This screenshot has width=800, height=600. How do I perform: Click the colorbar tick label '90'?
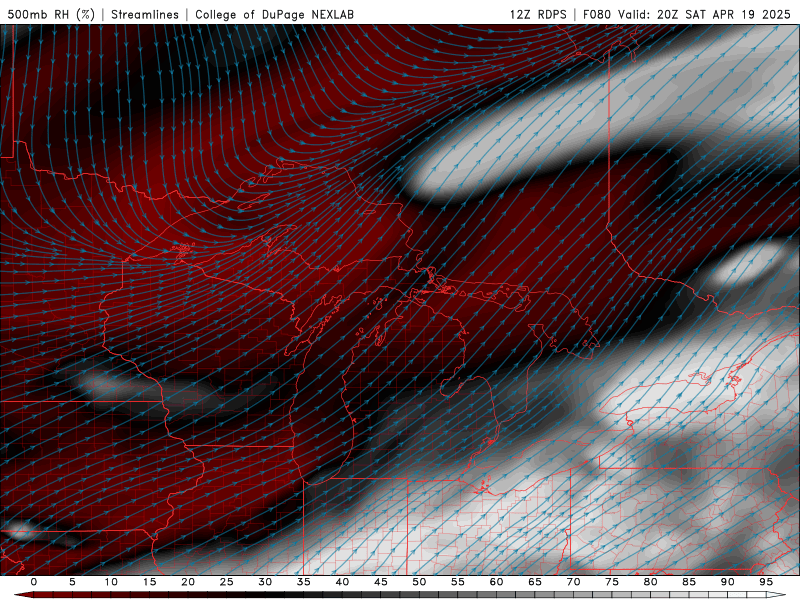(727, 582)
